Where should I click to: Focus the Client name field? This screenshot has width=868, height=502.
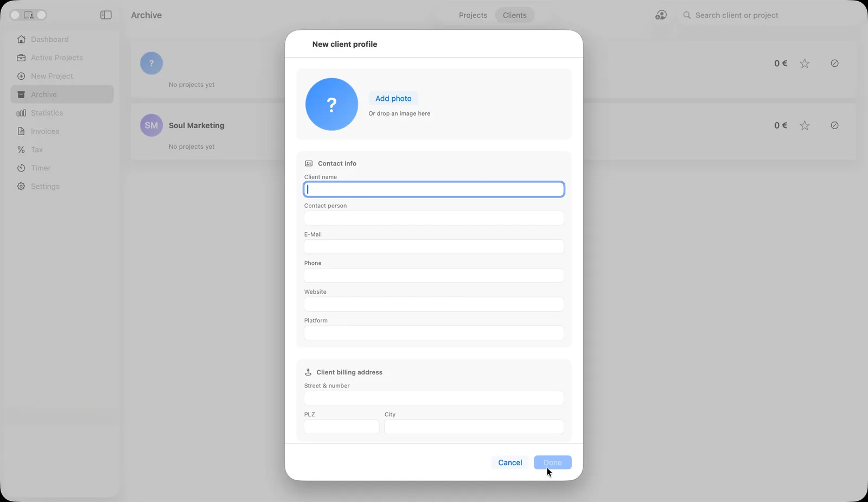pos(434,189)
